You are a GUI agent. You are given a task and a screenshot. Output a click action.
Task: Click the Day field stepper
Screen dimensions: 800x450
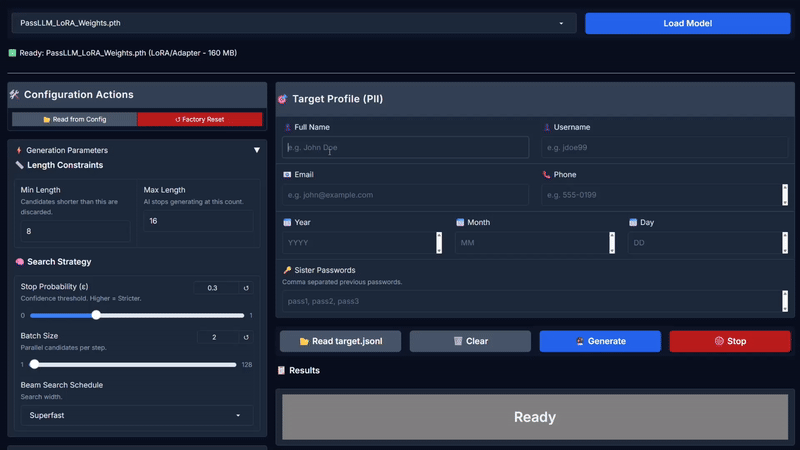(785, 243)
